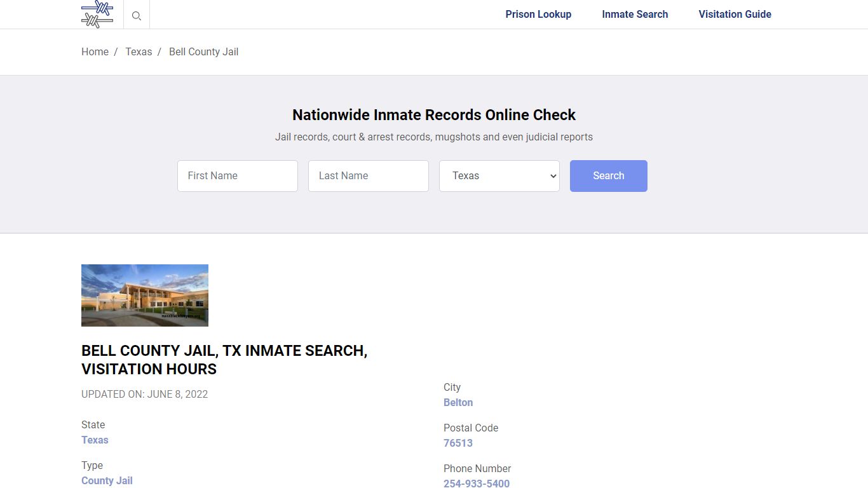Viewport: 868px width, 488px height.
Task: Open the Prison Lookup menu item
Action: click(x=538, y=14)
